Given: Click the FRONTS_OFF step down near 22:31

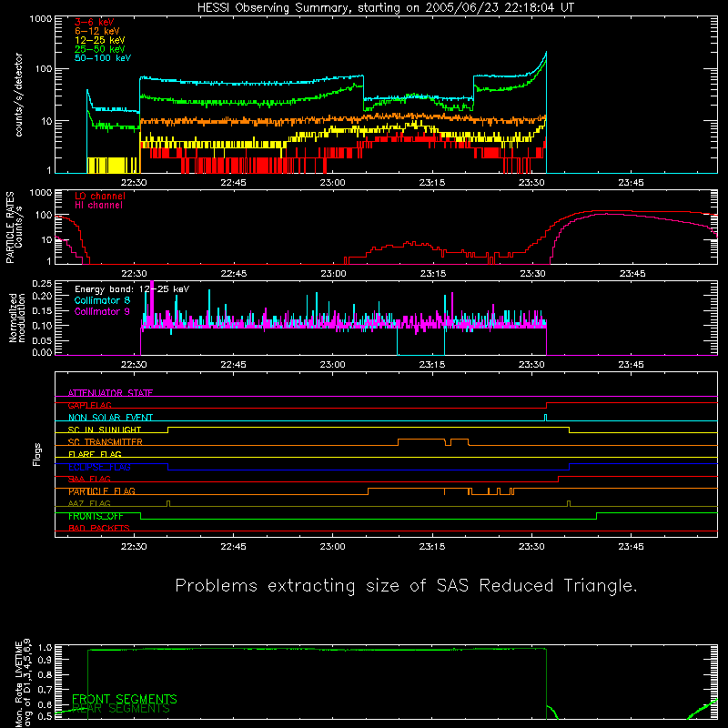Looking at the screenshot, I should tap(141, 516).
